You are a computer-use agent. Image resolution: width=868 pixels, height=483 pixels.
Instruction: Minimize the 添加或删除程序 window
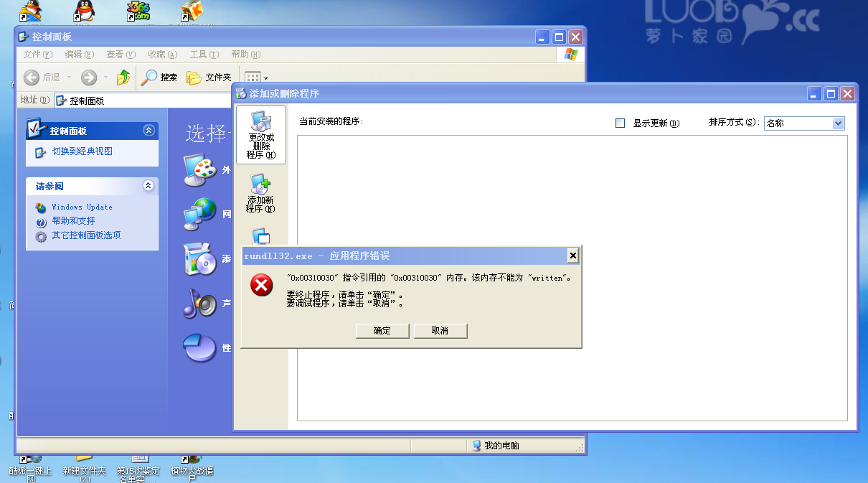coord(815,93)
